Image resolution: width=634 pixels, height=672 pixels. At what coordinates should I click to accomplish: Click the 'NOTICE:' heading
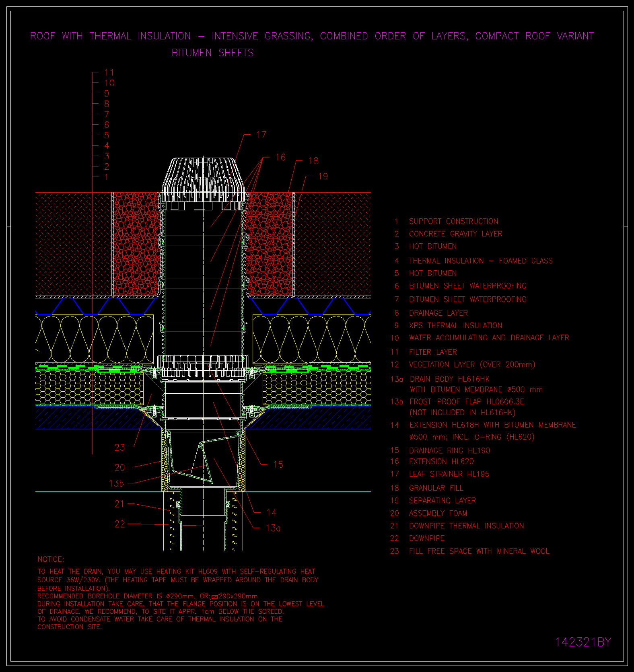(51, 559)
